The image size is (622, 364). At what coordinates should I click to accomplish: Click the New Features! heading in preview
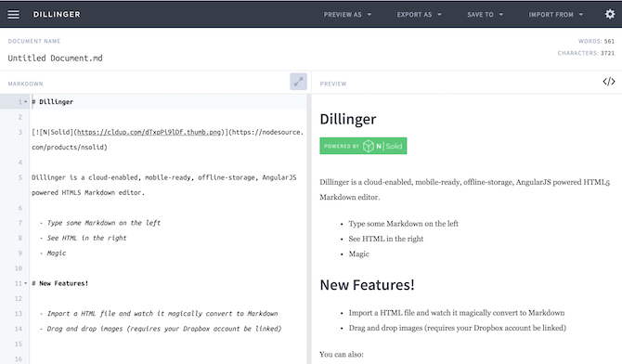click(367, 285)
